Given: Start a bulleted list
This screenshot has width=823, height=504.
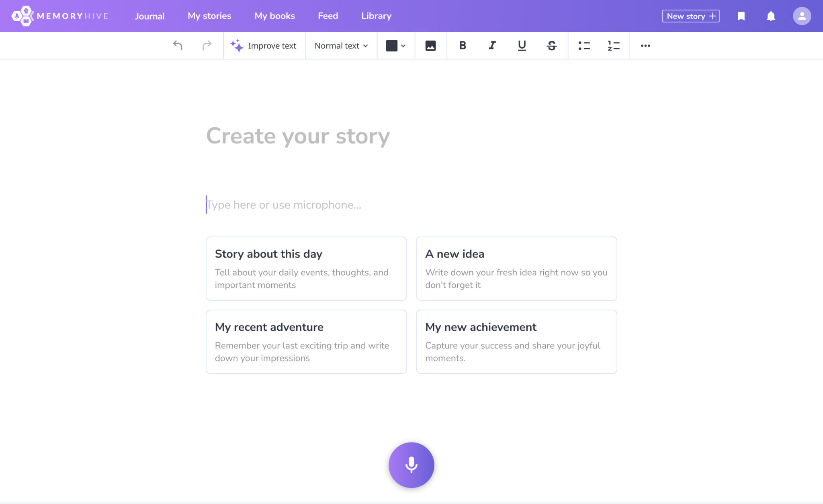Looking at the screenshot, I should click(x=583, y=45).
